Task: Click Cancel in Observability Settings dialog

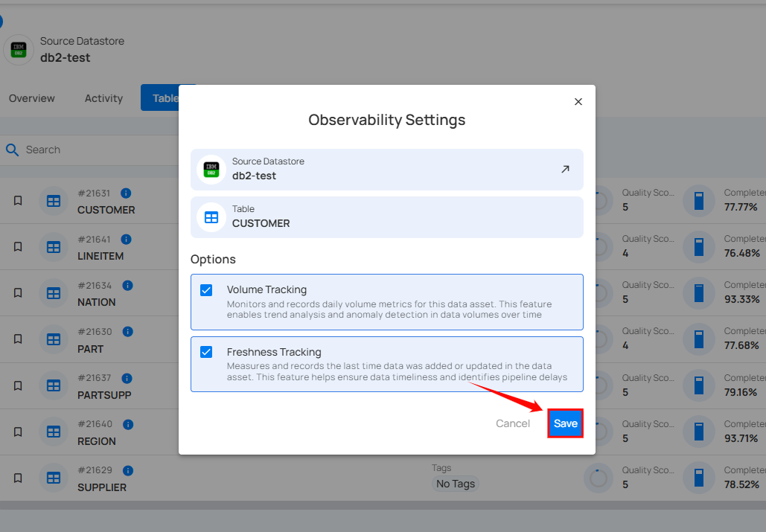Action: coord(513,423)
